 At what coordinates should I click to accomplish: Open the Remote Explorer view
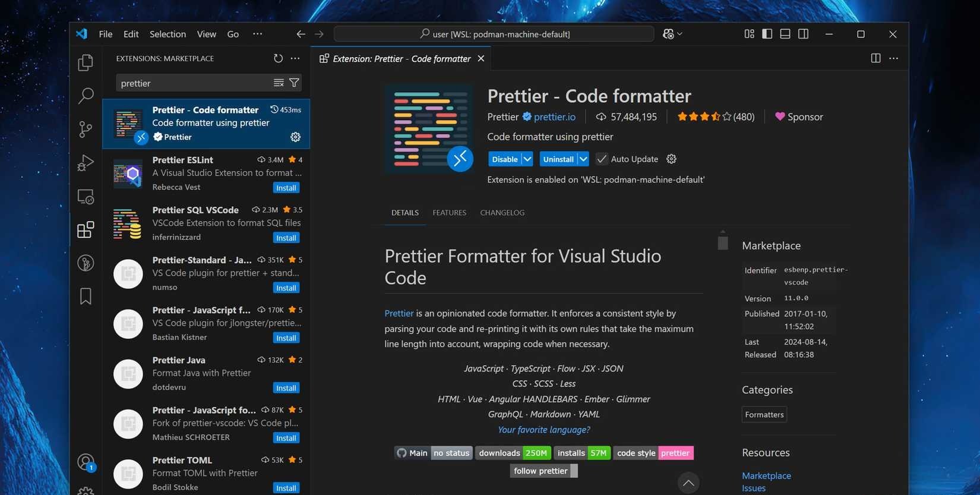86,196
